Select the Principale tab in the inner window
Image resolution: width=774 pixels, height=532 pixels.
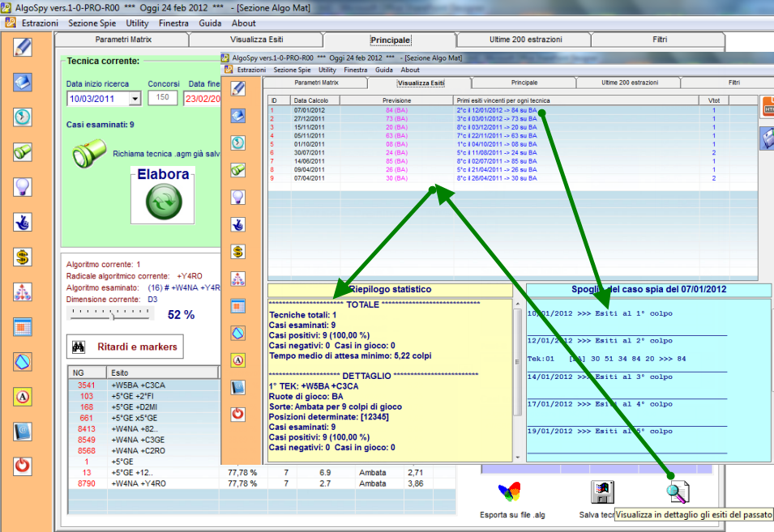click(x=524, y=83)
